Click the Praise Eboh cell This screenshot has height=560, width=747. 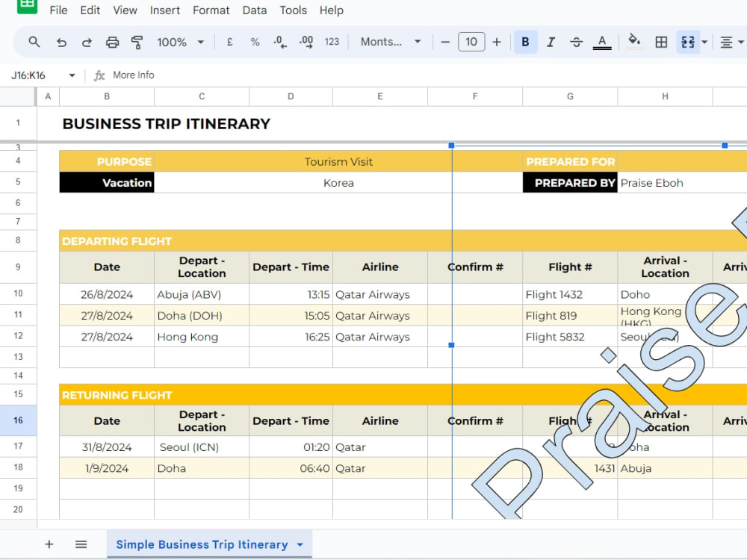682,183
